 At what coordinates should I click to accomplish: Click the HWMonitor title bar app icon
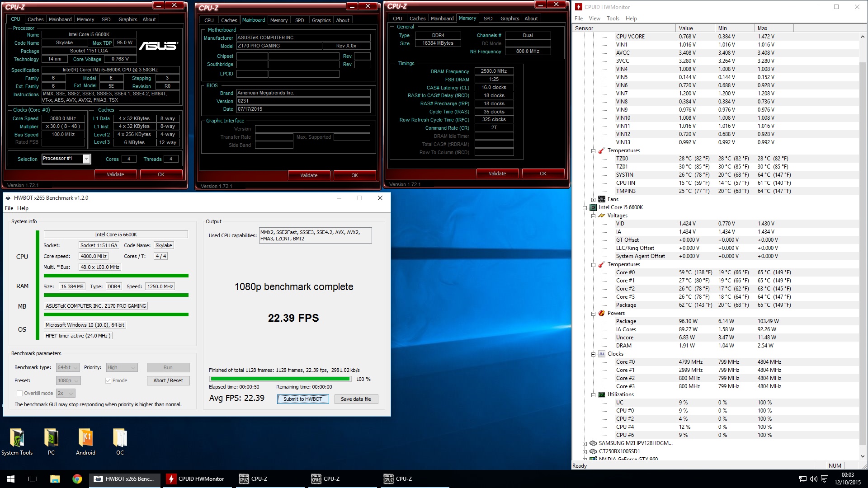579,7
